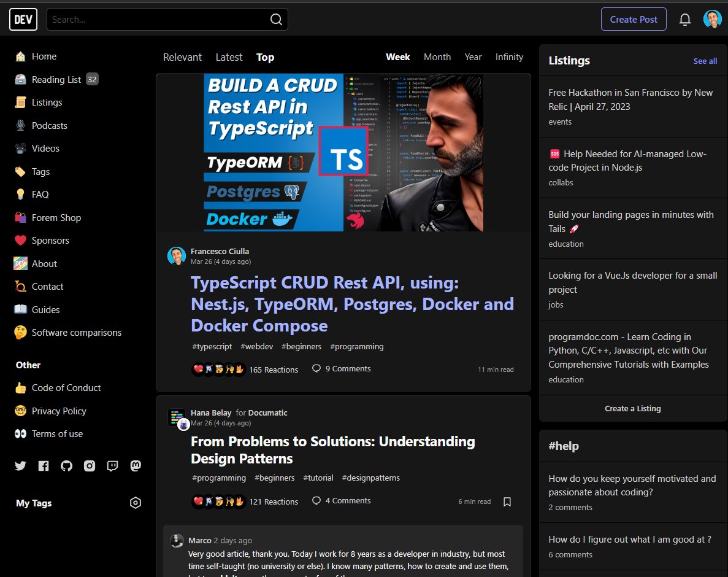Open the Mastodon social icon
728x577 pixels.
coord(136,465)
